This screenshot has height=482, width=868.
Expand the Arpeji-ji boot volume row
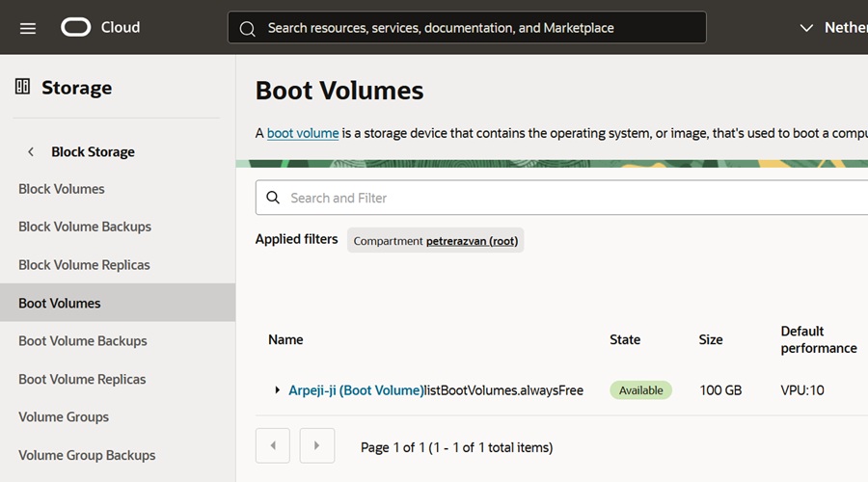tap(278, 390)
